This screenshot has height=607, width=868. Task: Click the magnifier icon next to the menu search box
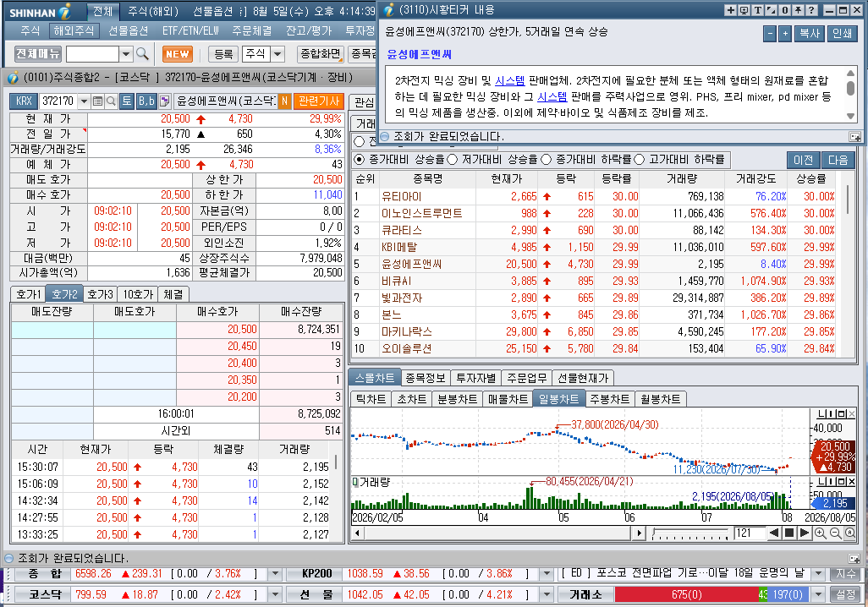142,53
